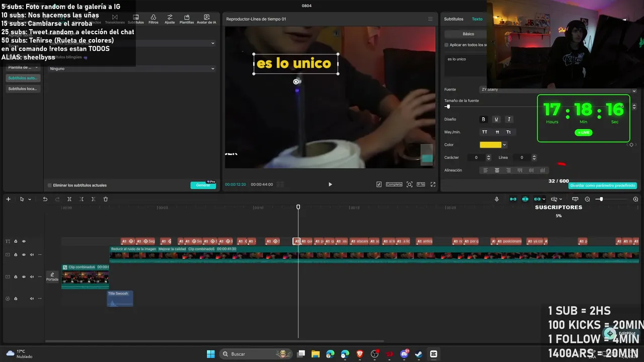
Task: Open the Avatar de IA tab
Action: pyautogui.click(x=206, y=19)
